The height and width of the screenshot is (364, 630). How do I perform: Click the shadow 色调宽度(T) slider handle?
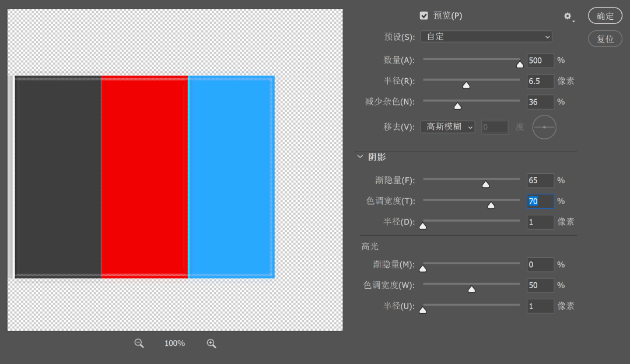[491, 205]
